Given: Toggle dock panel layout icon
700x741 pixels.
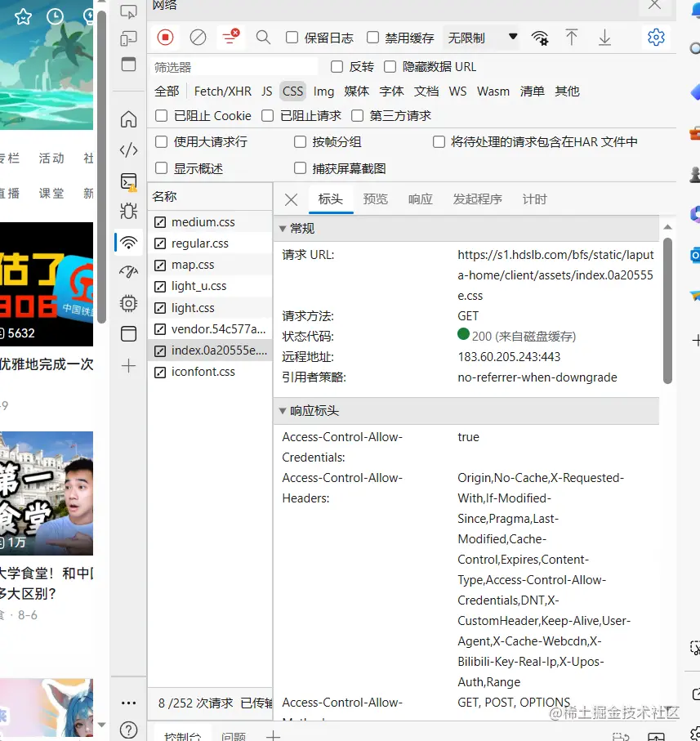Looking at the screenshot, I should [128, 64].
